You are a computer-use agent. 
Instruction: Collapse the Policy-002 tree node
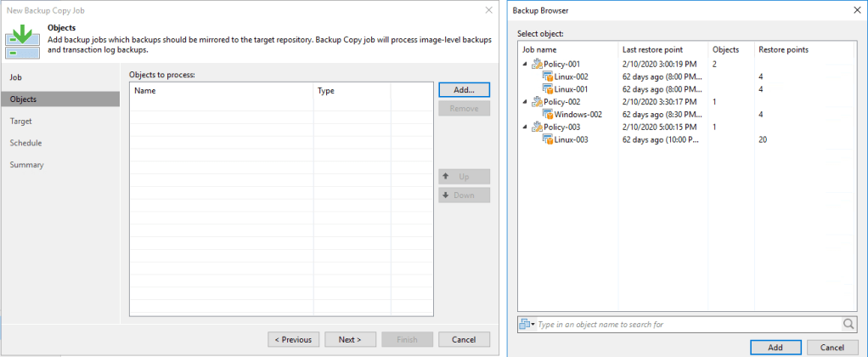pyautogui.click(x=526, y=102)
